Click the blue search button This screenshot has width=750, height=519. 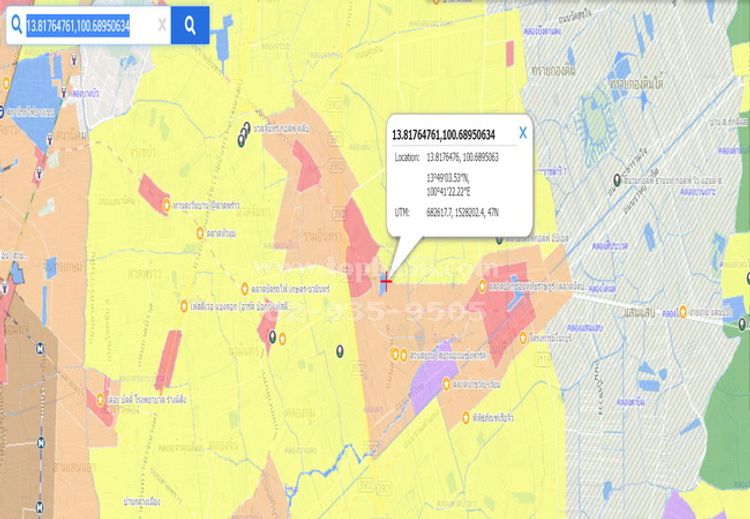(190, 25)
